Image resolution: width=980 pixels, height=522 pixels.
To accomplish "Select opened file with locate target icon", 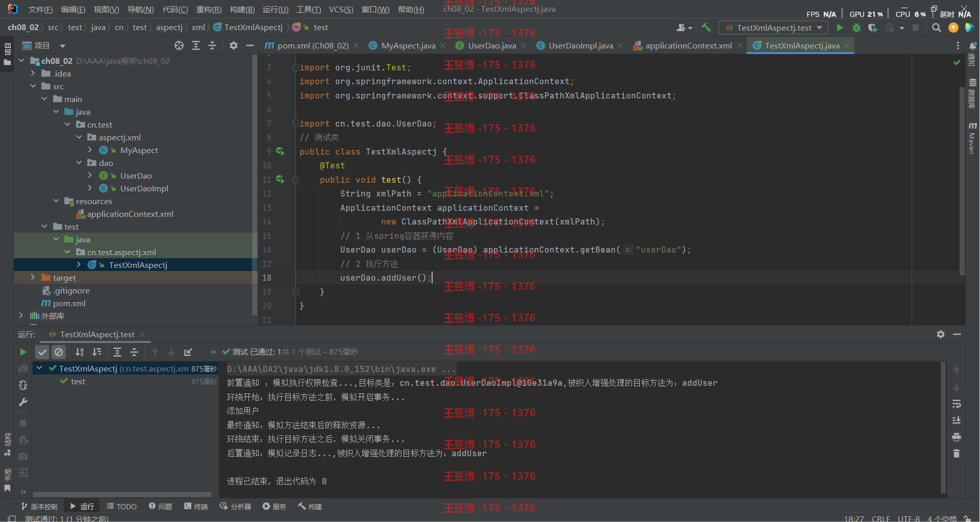I will point(179,46).
